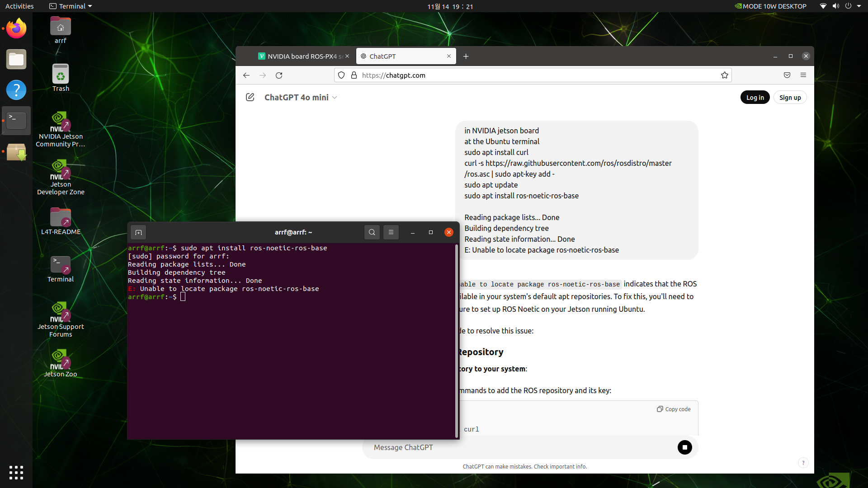Open a new browser tab
The width and height of the screenshot is (868, 488).
[x=466, y=56]
